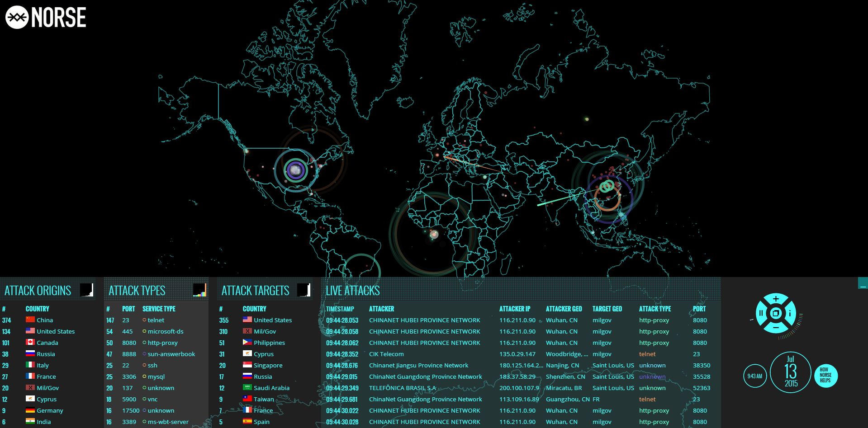Select the Russia row in Attack Origins
This screenshot has width=868, height=428.
tap(48, 354)
